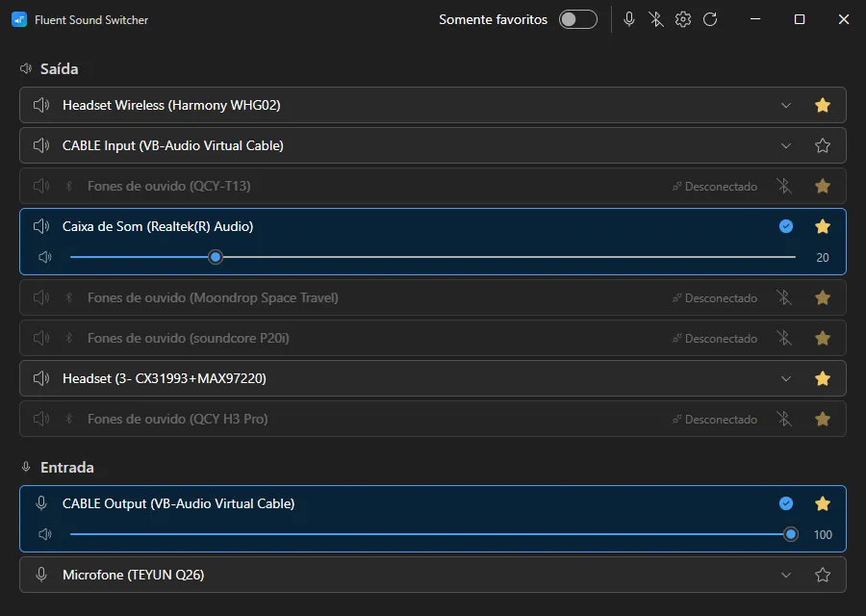This screenshot has height=616, width=866.
Task: Click the CABLE Output volume slider handle
Action: point(791,534)
